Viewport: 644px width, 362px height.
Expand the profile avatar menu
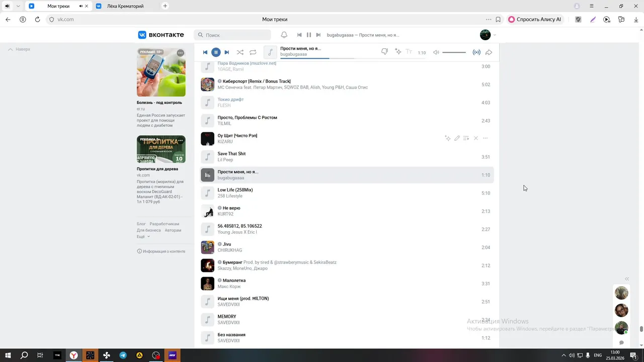coord(488,35)
